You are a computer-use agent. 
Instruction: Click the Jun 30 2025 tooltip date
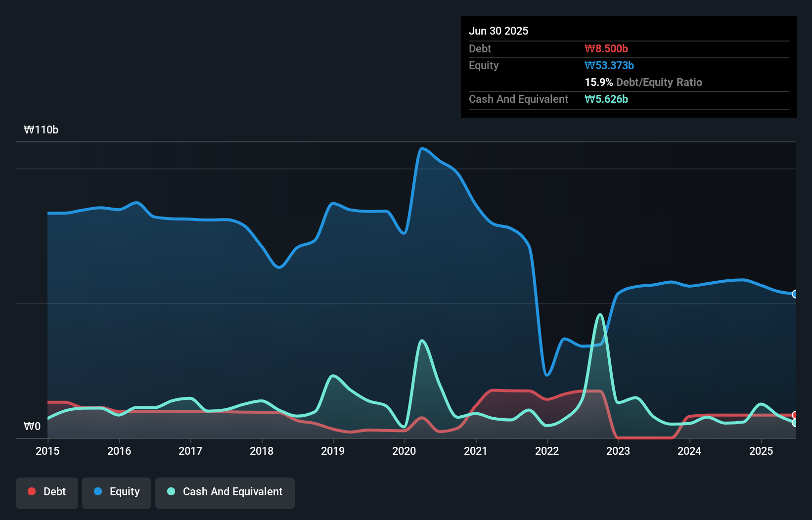[498, 31]
